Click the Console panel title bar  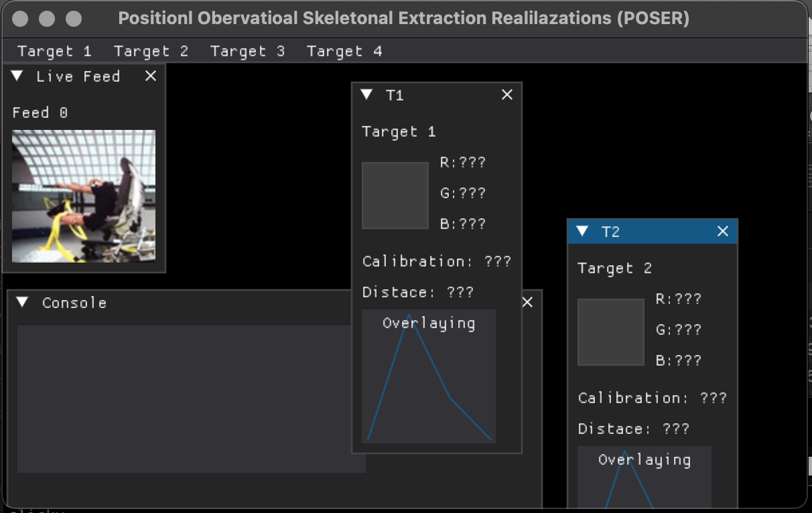point(201,303)
